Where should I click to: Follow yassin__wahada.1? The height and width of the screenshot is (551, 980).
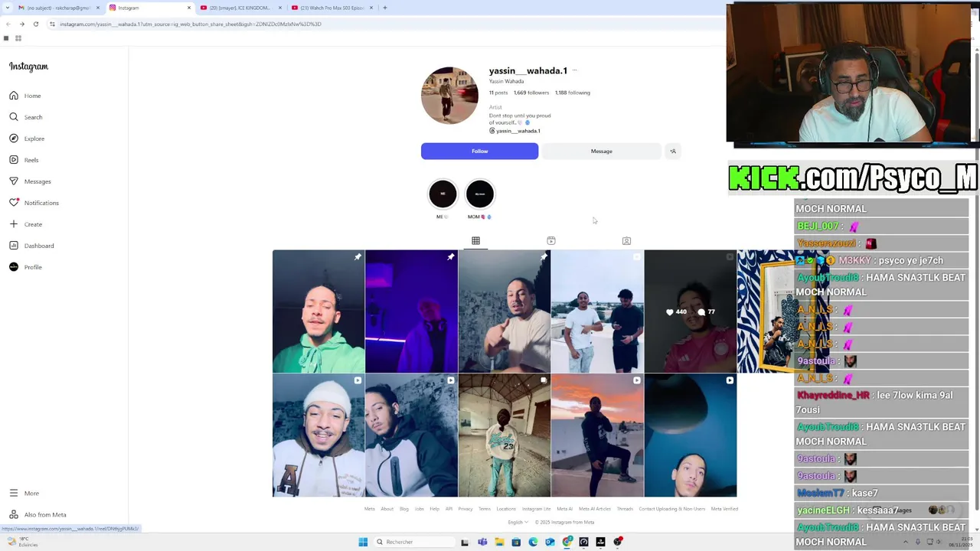pos(479,151)
